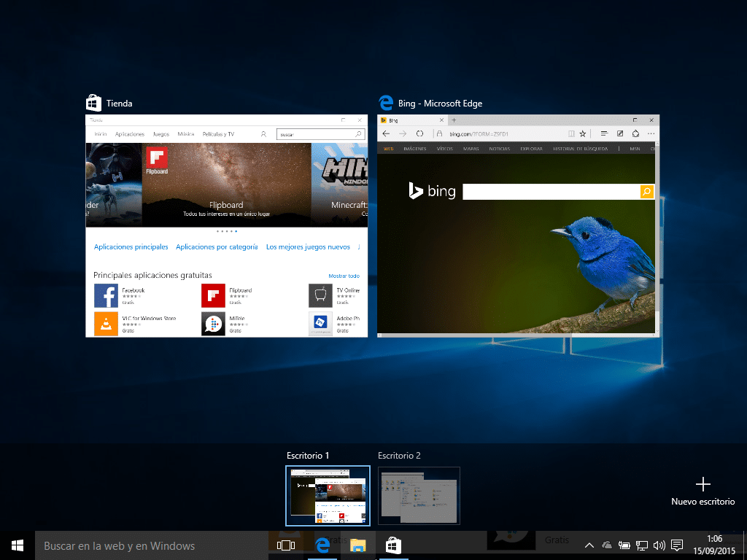The width and height of the screenshot is (747, 560).
Task: Click the Buscar en la web search box
Action: click(152, 545)
